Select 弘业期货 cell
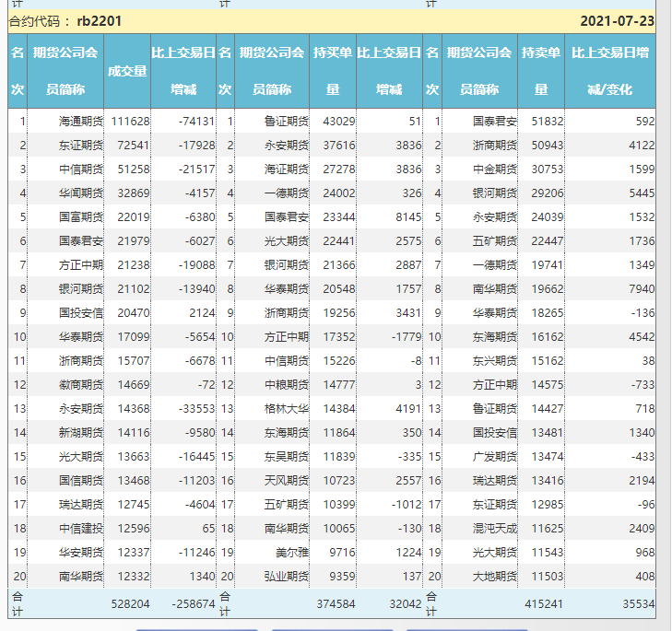 pyautogui.click(x=287, y=577)
